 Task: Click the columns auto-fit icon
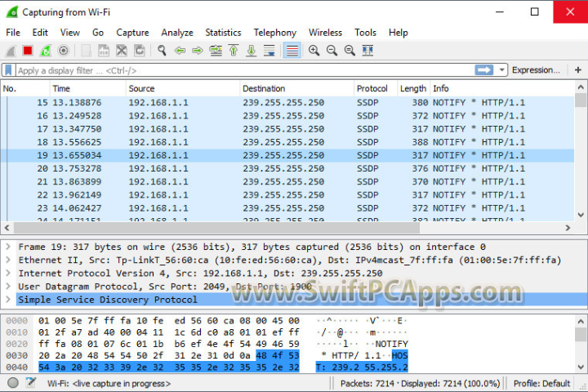point(367,51)
